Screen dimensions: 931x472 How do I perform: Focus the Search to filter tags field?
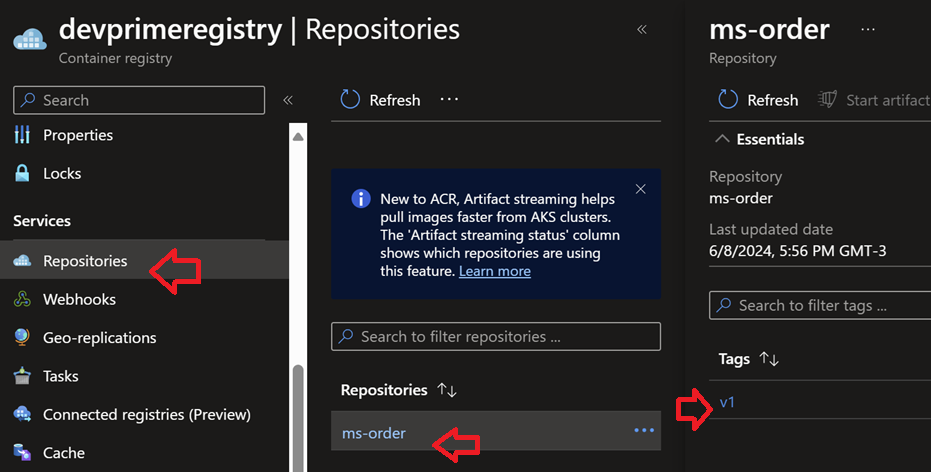[820, 305]
